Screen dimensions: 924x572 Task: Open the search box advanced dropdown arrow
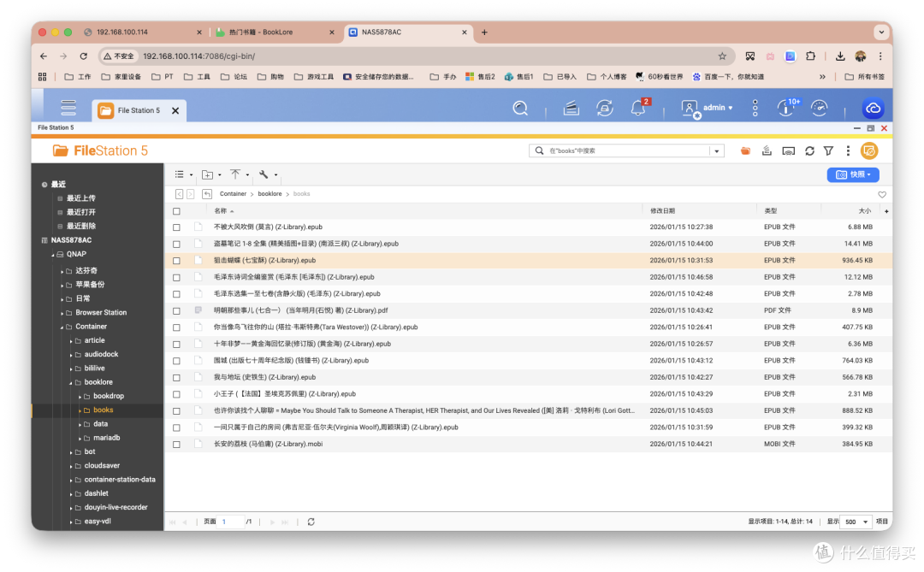[717, 150]
